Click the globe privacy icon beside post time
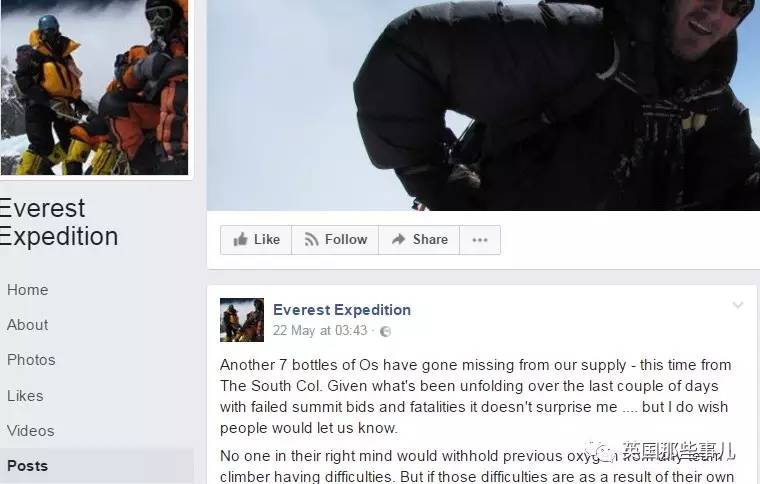Screen dimensions: 760x484 [385, 331]
